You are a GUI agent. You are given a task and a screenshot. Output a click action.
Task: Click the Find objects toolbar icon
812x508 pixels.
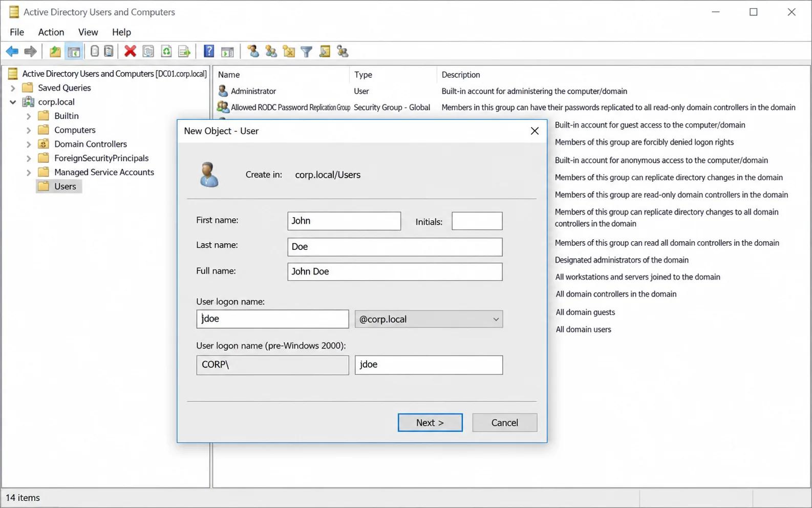[325, 51]
